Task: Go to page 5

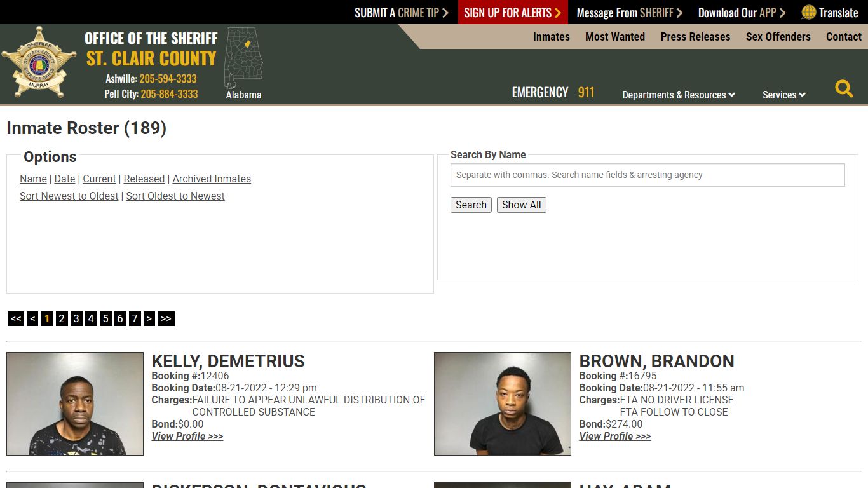Action: click(105, 319)
